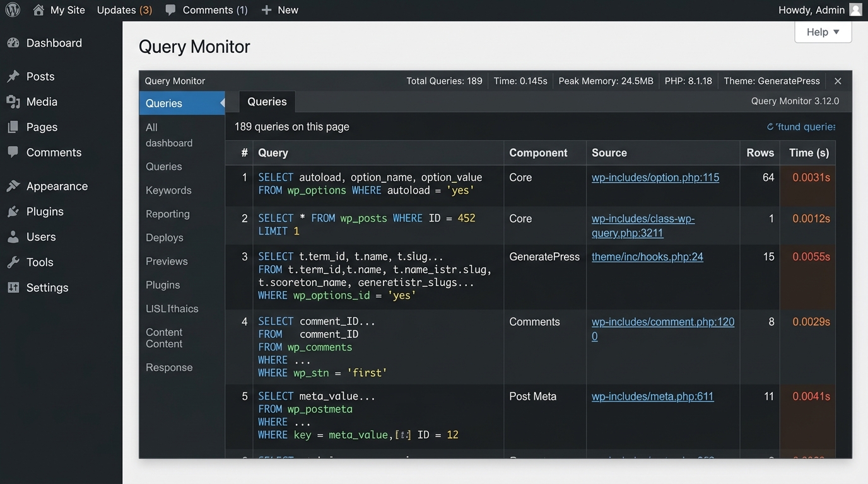The image size is (868, 484).
Task: Open Appearance via the paintbrush icon
Action: [x=15, y=186]
